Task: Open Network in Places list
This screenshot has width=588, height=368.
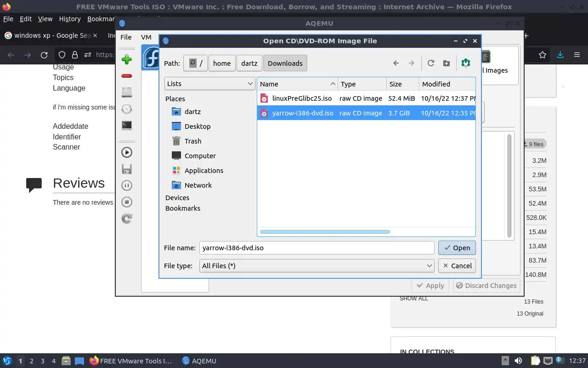Action: [198, 185]
